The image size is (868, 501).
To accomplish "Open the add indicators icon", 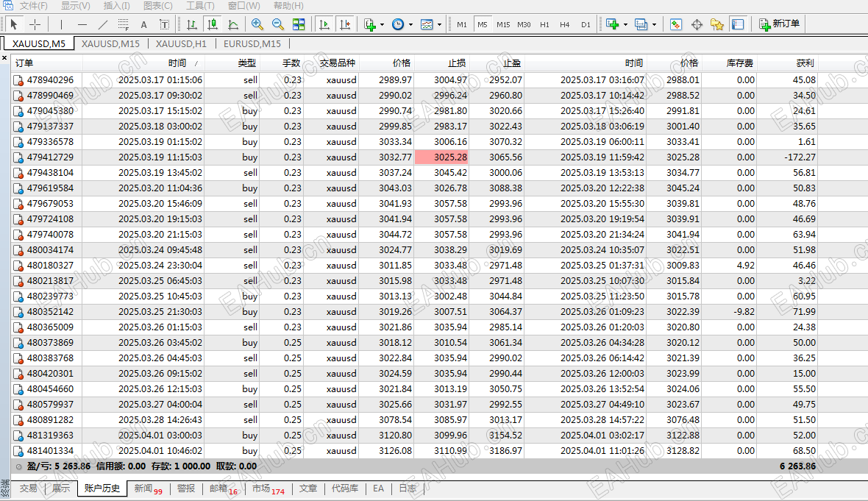I will point(370,24).
